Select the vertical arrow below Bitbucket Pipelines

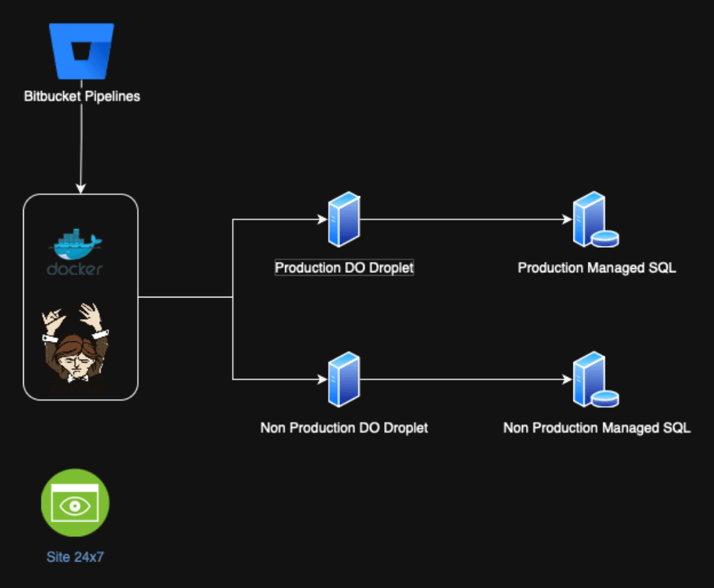[x=81, y=146]
